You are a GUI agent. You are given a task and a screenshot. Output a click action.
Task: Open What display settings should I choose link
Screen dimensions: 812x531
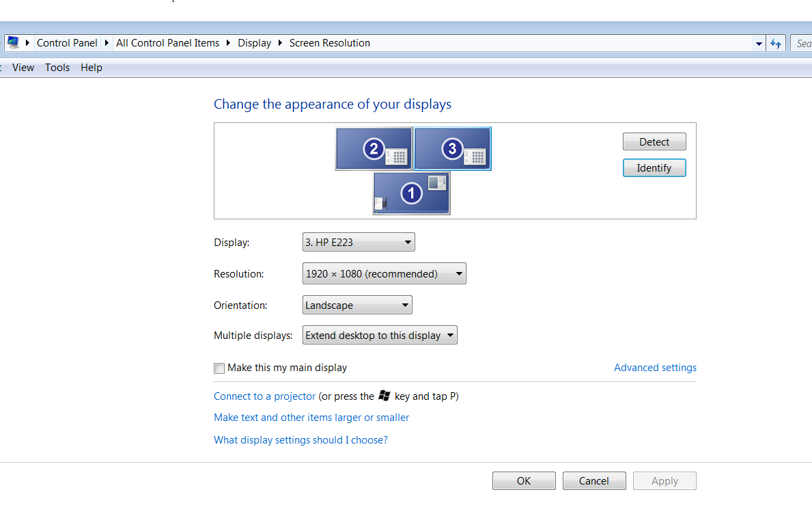coord(301,440)
